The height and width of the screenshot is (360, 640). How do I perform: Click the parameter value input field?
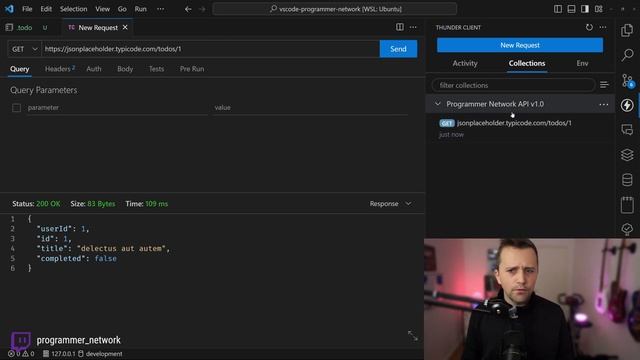(x=310, y=108)
